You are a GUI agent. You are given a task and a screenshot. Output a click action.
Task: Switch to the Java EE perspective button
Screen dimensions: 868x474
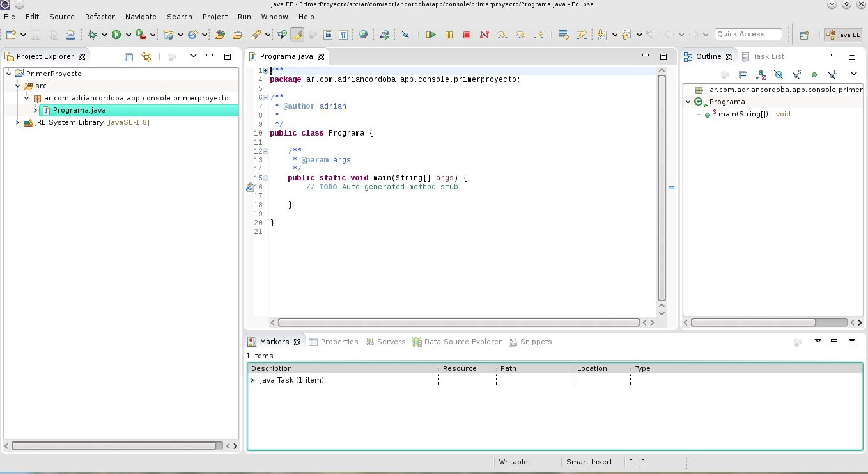tap(842, 35)
